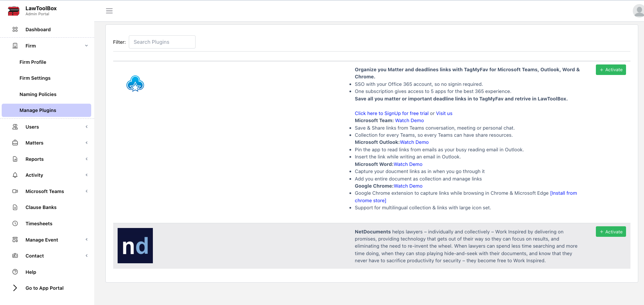
Task: Watch Demo for Microsoft Outlook
Action: click(414, 142)
